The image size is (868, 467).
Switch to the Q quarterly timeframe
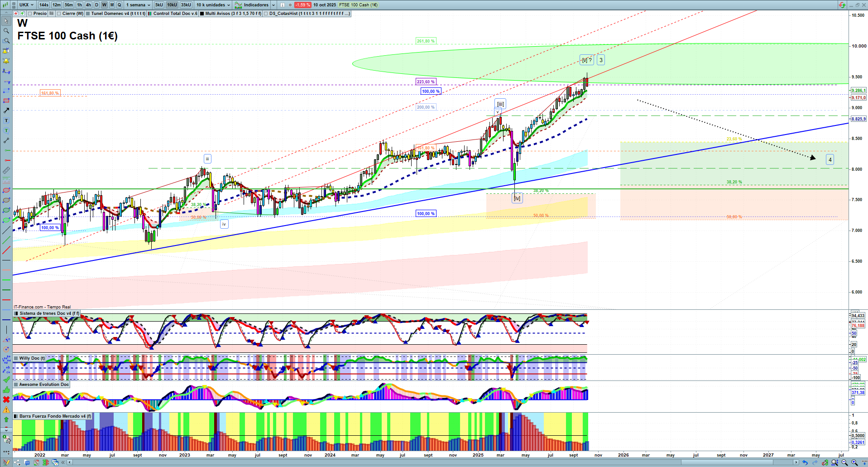point(120,5)
